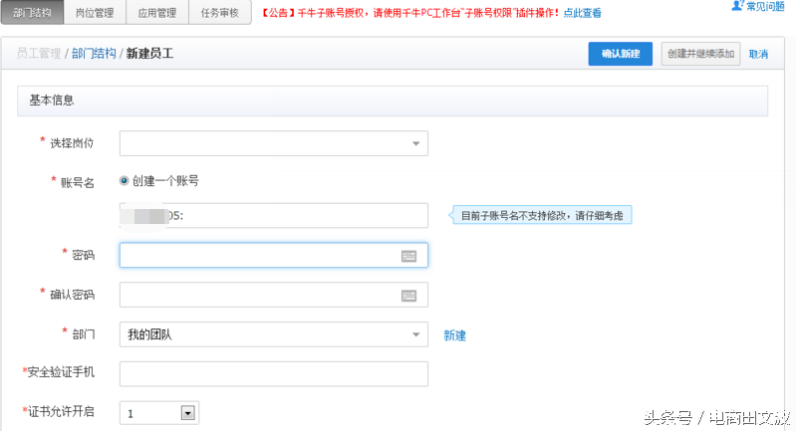Viewport: 800px width, 432px height.
Task: Focus the 安全验证手机 input field
Action: [x=273, y=373]
